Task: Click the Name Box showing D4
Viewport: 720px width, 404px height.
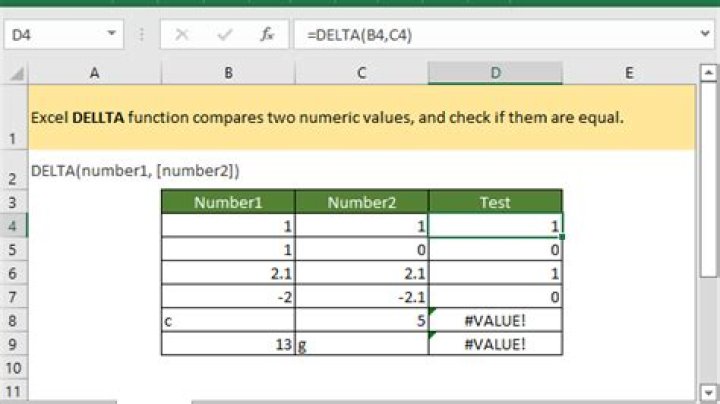Action: (64, 34)
